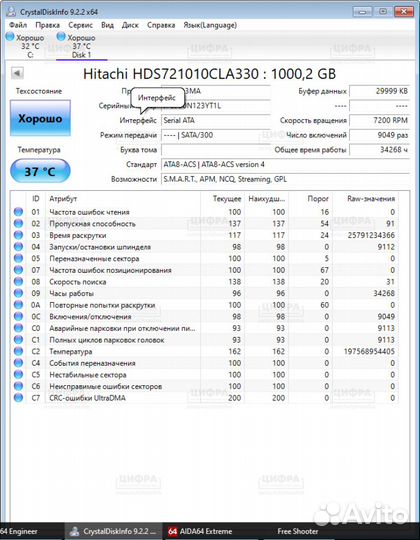Viewport: 420px width, 540px height.
Task: Click the status orb for attribute 04
Action: tap(18, 247)
